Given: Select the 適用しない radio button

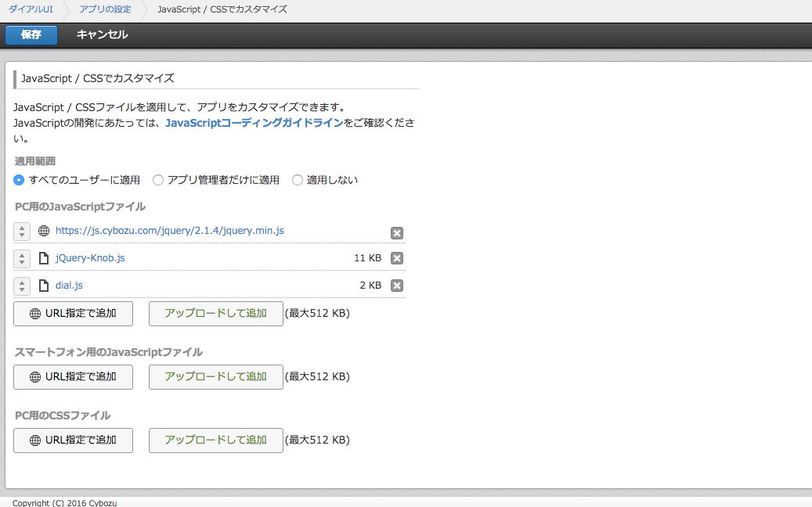Looking at the screenshot, I should pyautogui.click(x=297, y=180).
